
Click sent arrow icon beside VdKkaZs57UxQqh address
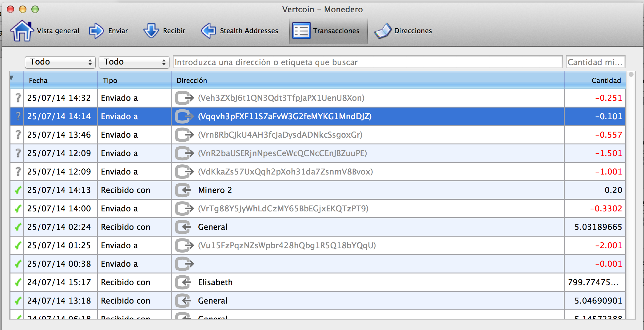click(184, 172)
